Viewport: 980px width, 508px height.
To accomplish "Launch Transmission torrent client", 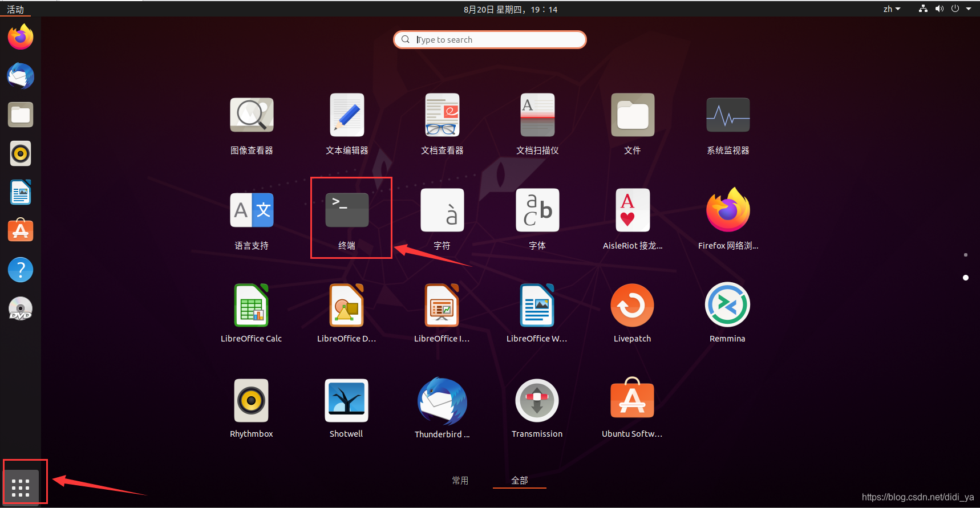I will click(537, 408).
